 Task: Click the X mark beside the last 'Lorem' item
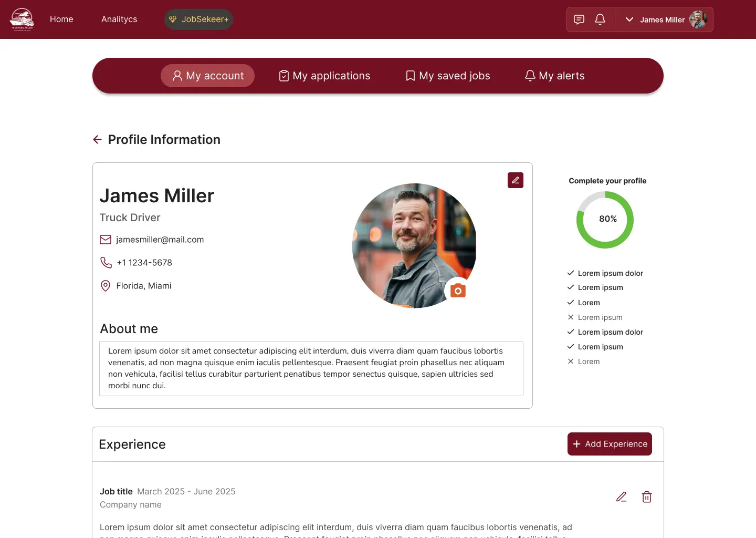tap(570, 361)
